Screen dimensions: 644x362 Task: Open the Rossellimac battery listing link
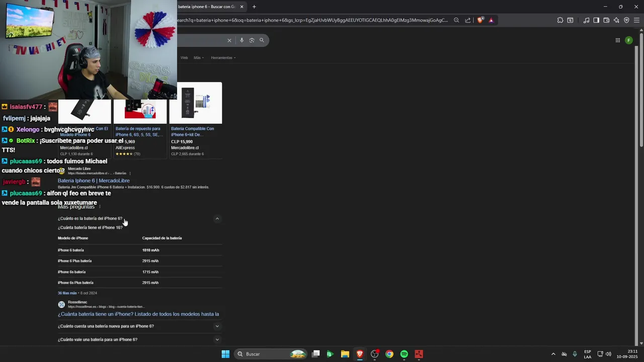coord(138,314)
